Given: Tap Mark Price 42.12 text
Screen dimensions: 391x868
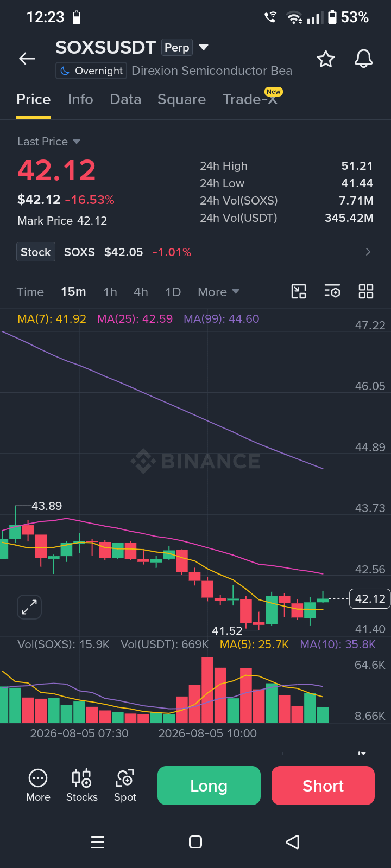Looking at the screenshot, I should pos(62,221).
